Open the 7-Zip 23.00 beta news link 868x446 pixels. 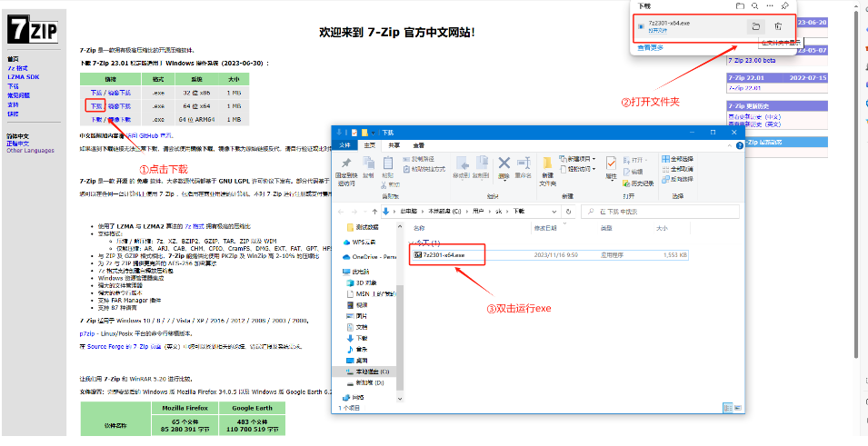(x=752, y=60)
